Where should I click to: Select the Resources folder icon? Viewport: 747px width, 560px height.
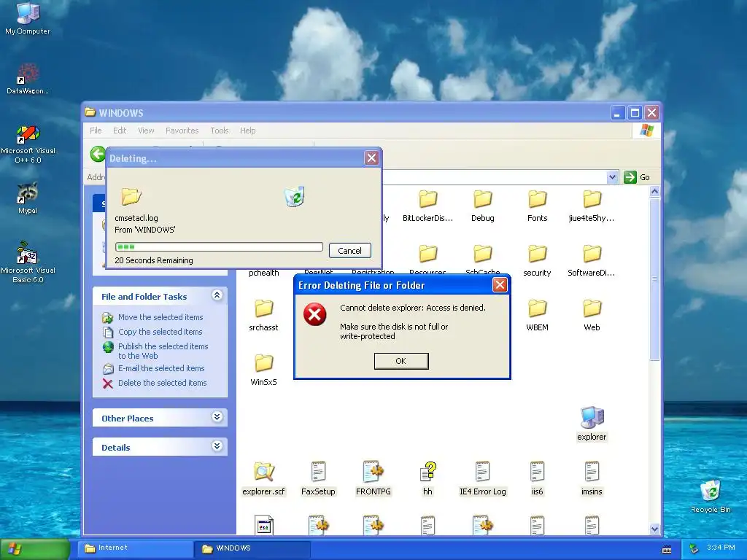427,253
